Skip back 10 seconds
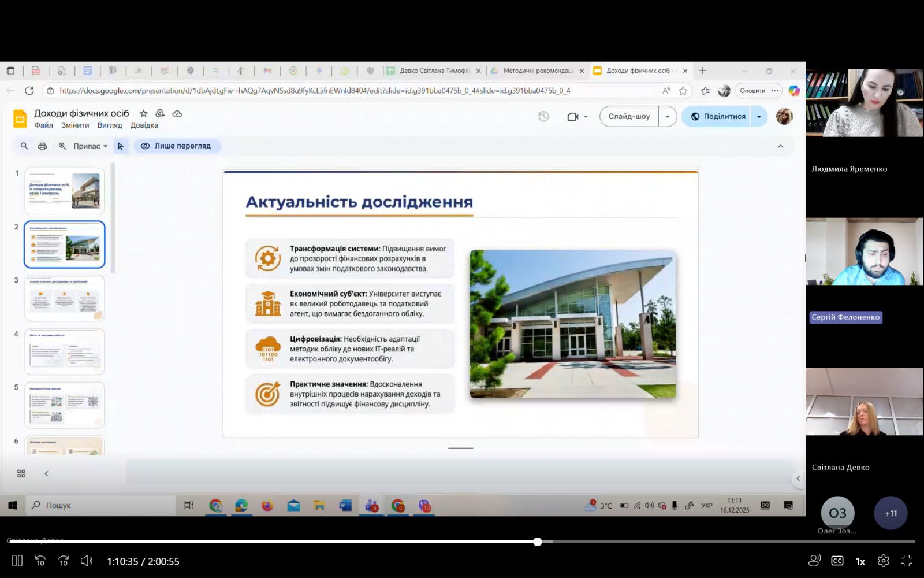This screenshot has width=924, height=578. 40,561
